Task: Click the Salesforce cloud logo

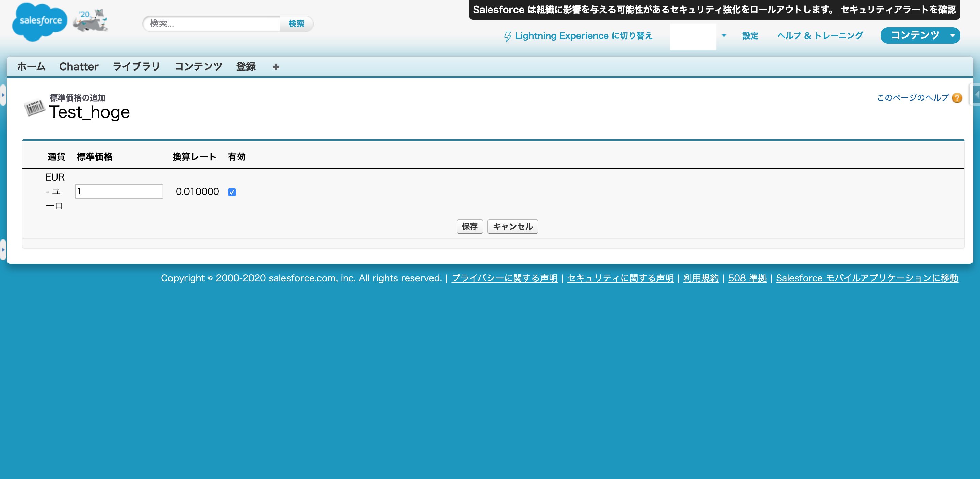Action: pyautogui.click(x=39, y=21)
